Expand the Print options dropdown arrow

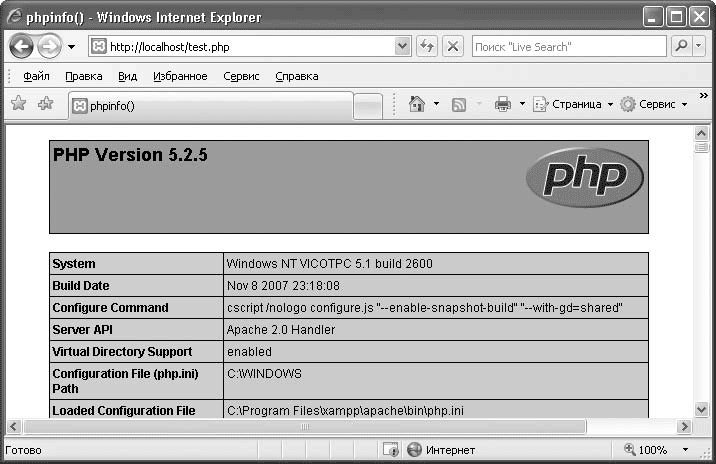[522, 104]
